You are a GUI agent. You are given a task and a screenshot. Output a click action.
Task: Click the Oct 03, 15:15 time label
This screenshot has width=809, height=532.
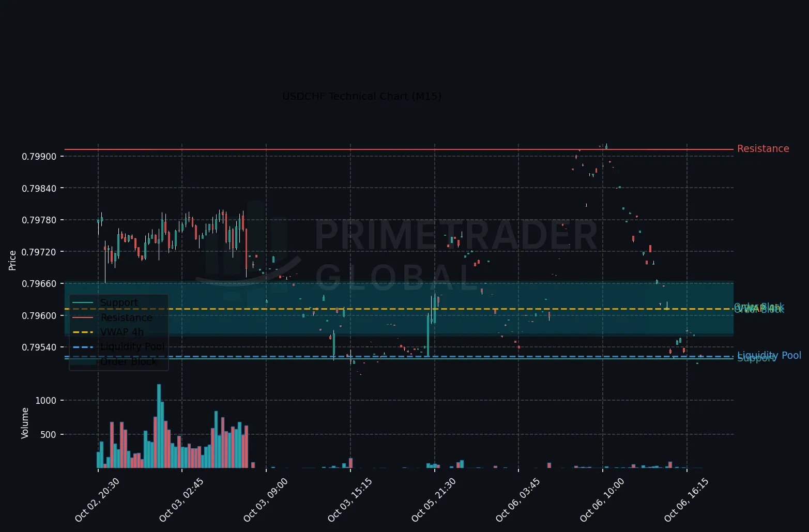pos(350,500)
